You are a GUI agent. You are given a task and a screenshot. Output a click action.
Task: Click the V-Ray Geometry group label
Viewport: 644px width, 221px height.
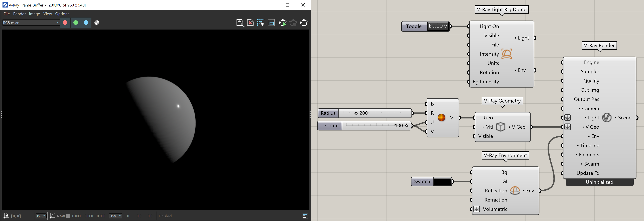[x=502, y=101]
